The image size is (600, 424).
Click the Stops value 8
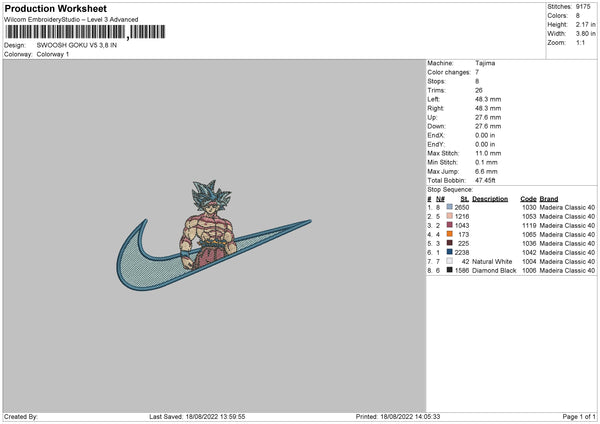coord(477,81)
